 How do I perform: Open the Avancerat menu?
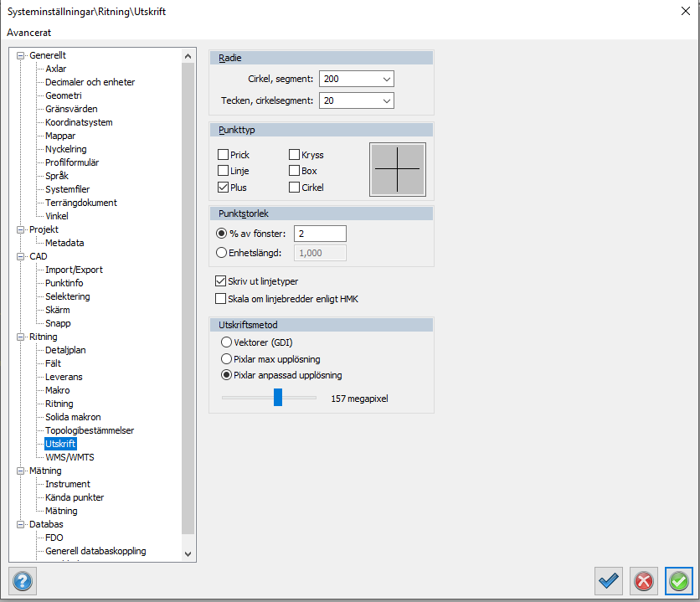click(x=29, y=32)
